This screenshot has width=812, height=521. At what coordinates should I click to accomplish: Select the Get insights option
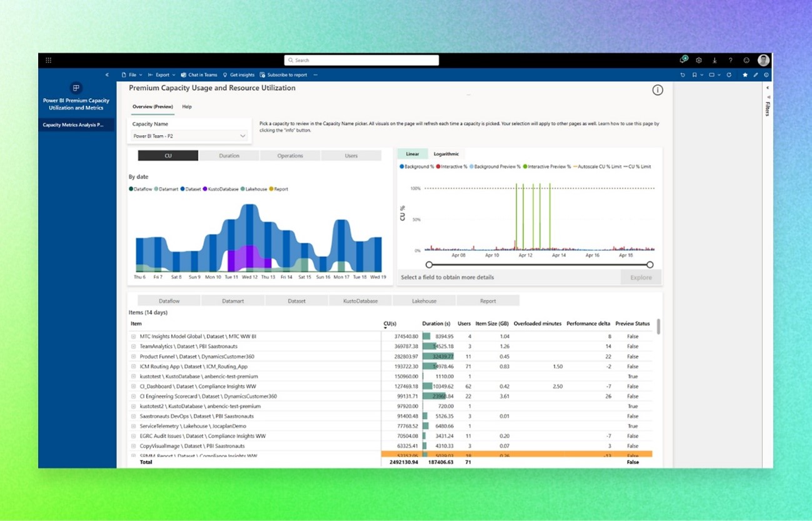pyautogui.click(x=243, y=74)
